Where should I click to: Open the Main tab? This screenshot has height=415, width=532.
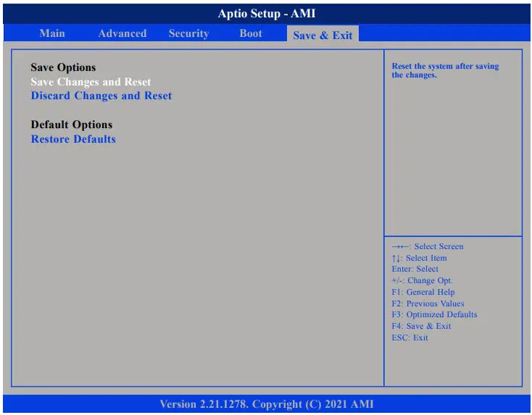click(x=52, y=33)
